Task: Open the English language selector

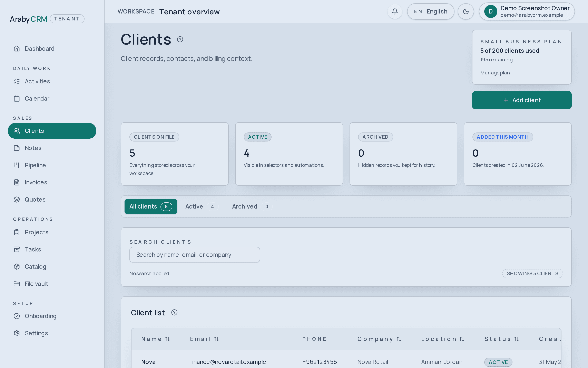Action: 431,11
